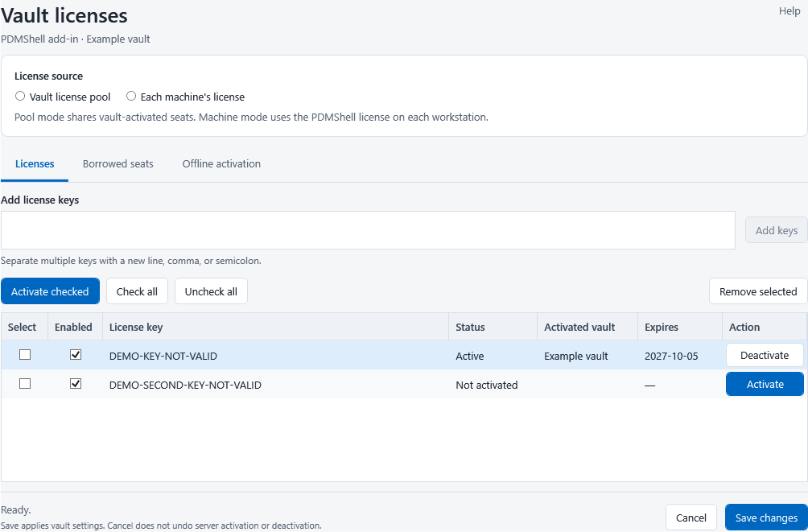Click the Save changes button
Viewport: 808px width, 532px height.
(766, 518)
